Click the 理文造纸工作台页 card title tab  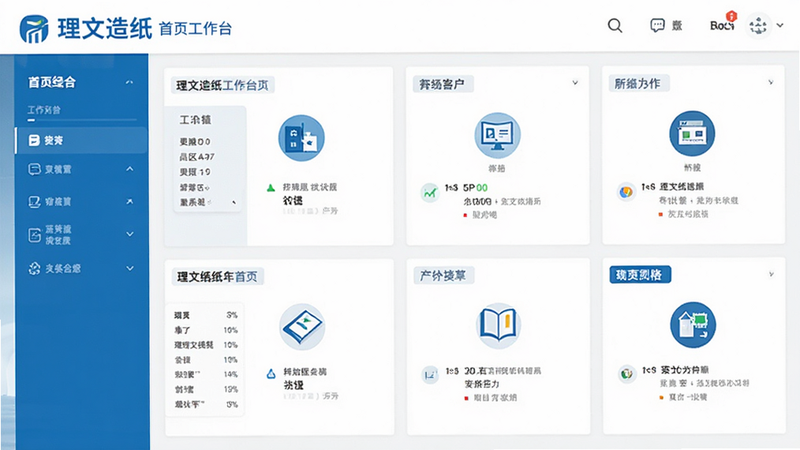point(222,85)
